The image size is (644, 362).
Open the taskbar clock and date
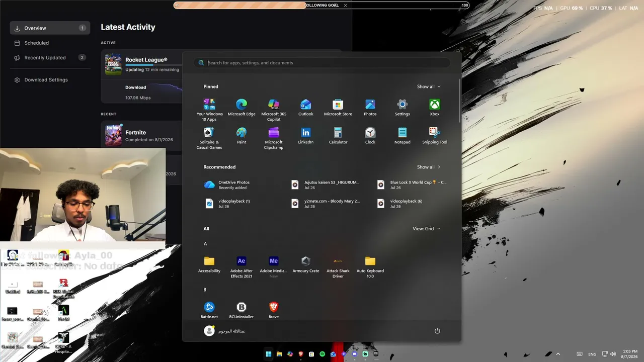630,354
